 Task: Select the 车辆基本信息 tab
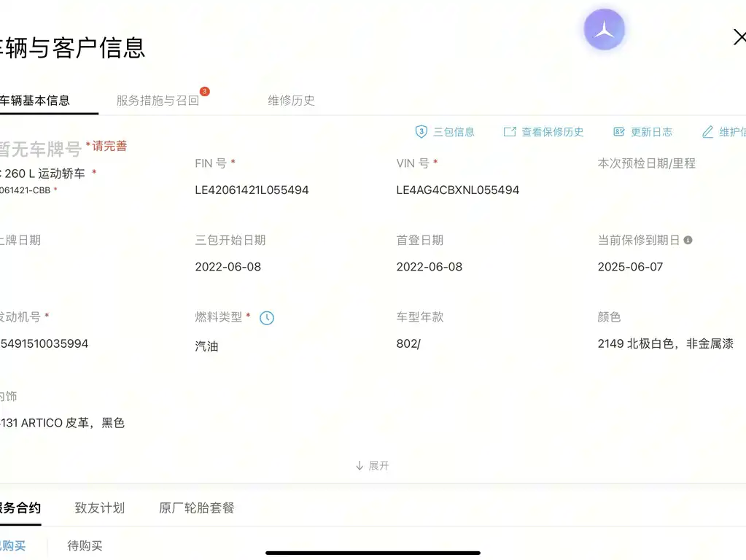pyautogui.click(x=35, y=101)
